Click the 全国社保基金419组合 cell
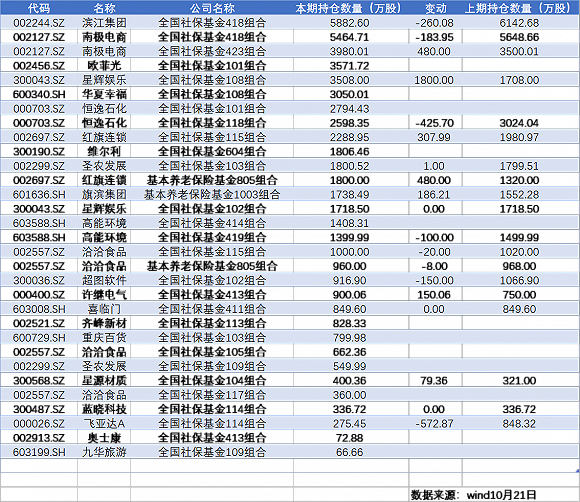The width and height of the screenshot is (580, 502). pos(212,237)
